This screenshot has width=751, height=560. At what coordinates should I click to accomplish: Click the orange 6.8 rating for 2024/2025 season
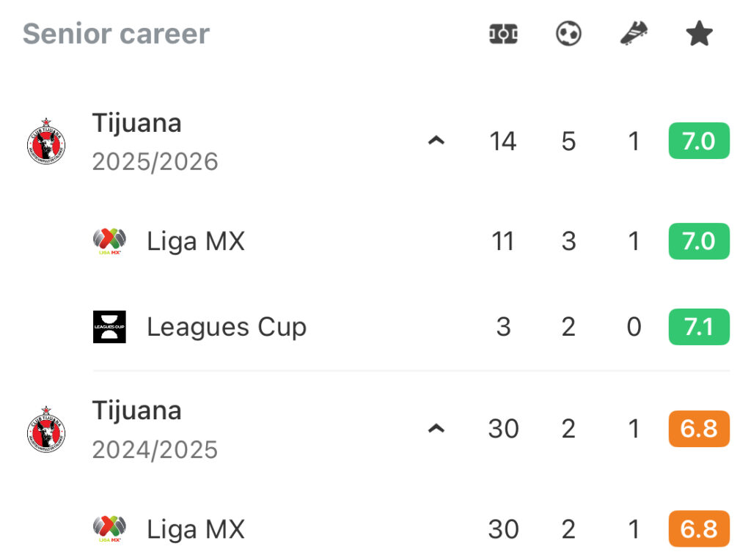pos(699,429)
